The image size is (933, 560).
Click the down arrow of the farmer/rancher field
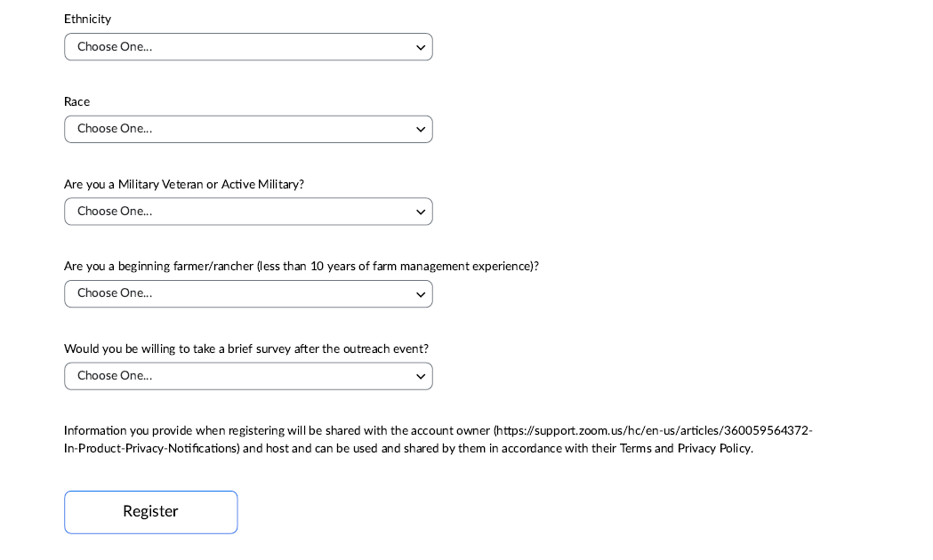(x=421, y=294)
